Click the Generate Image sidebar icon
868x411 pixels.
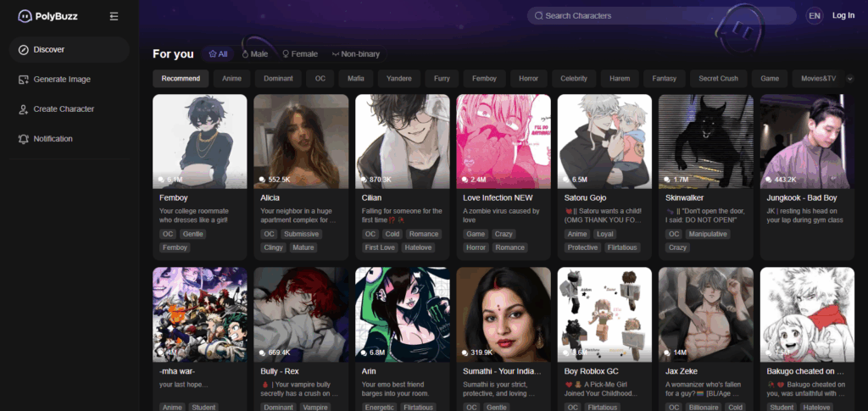(x=23, y=80)
